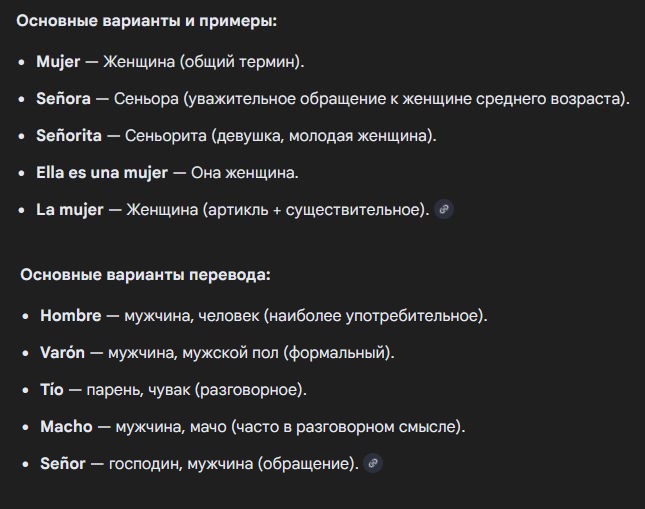645x509 pixels.
Task: Click the bold word Señor
Action: tap(63, 464)
